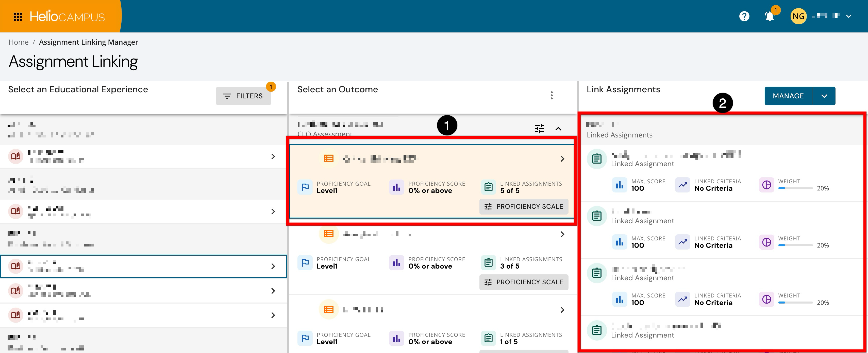The height and width of the screenshot is (353, 868).
Task: Click the Weight pie icon of first assignment
Action: pyautogui.click(x=766, y=185)
